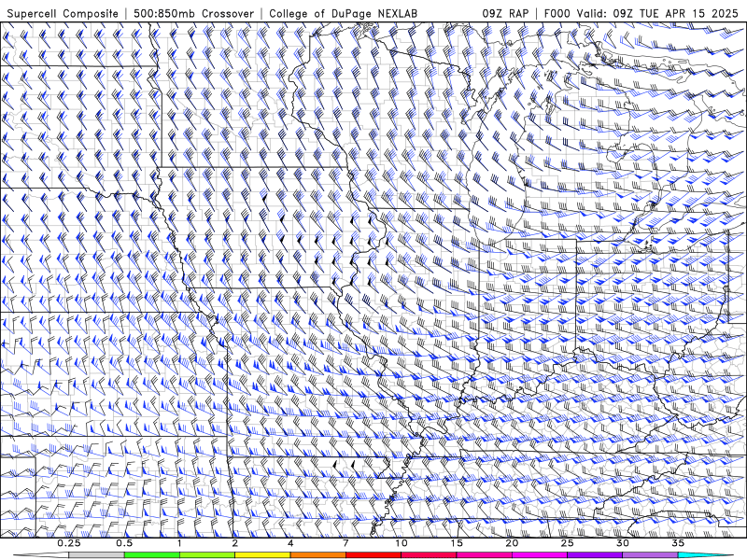Select the yellow 2–4 color bar segment
This screenshot has width=747, height=560.
(x=262, y=555)
